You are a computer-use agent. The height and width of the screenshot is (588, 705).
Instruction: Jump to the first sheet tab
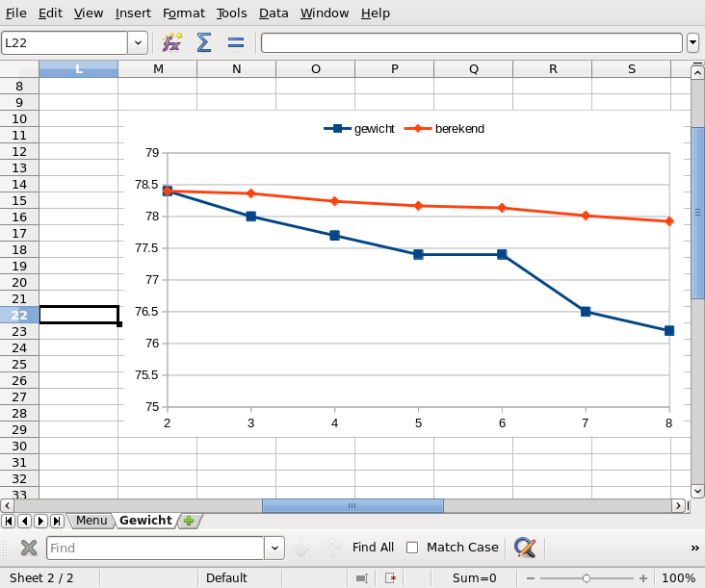[8, 521]
